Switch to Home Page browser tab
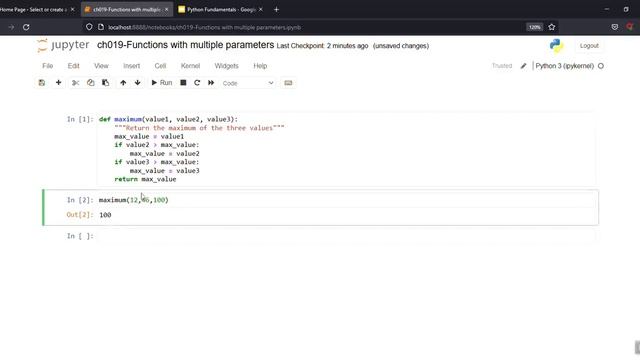This screenshot has width=640, height=360. click(x=33, y=9)
